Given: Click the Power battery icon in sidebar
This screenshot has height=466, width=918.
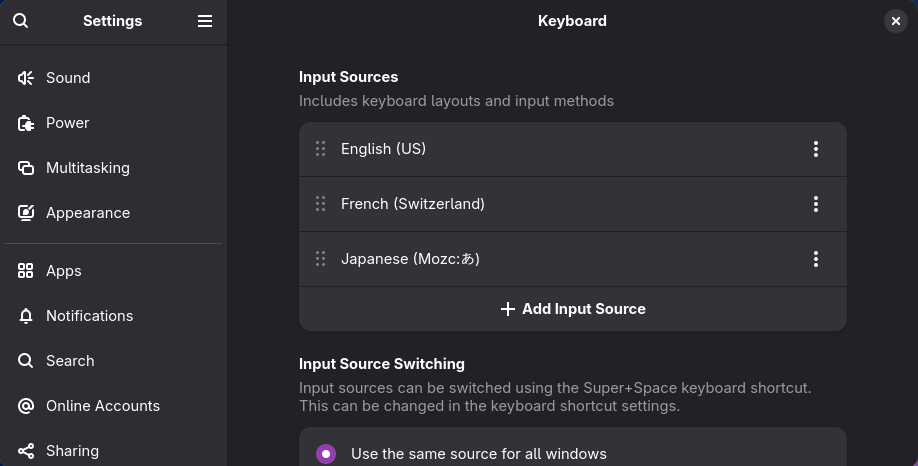Looking at the screenshot, I should (x=26, y=123).
